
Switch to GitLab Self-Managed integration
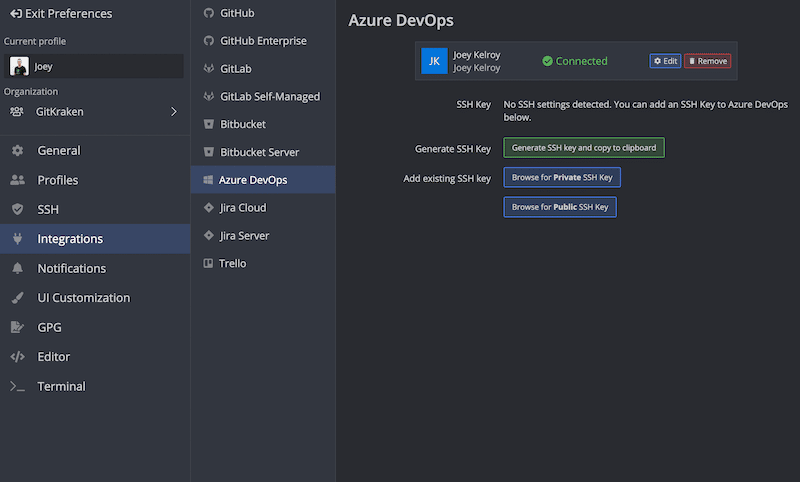[x=269, y=97]
